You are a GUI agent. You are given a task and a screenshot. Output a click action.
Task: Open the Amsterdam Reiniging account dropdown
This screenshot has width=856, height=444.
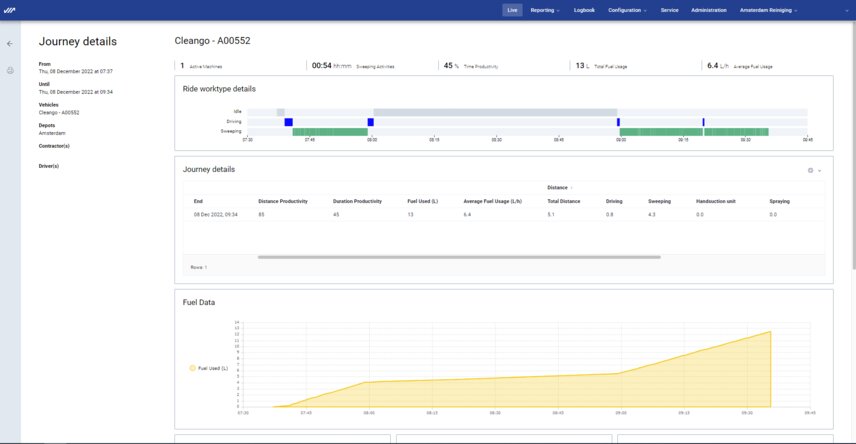[768, 10]
